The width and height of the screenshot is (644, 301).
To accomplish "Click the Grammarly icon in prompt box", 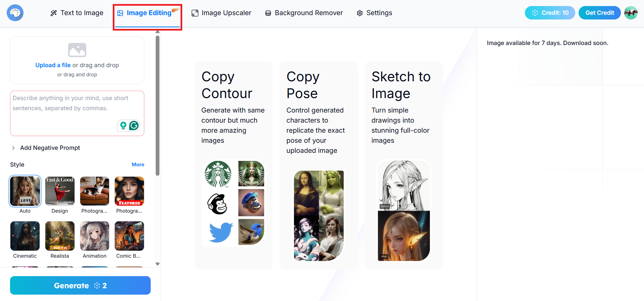I will 134,126.
